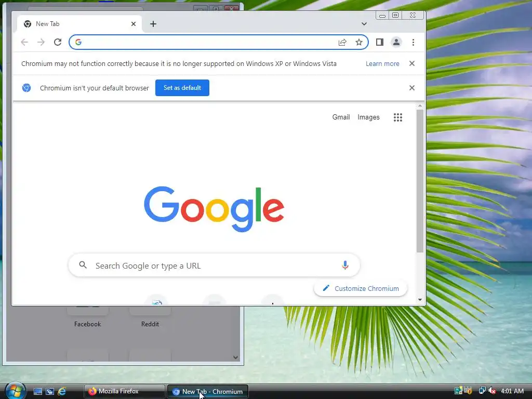This screenshot has width=532, height=399.
Task: Click the Google icon in the address bar
Action: coord(78,42)
